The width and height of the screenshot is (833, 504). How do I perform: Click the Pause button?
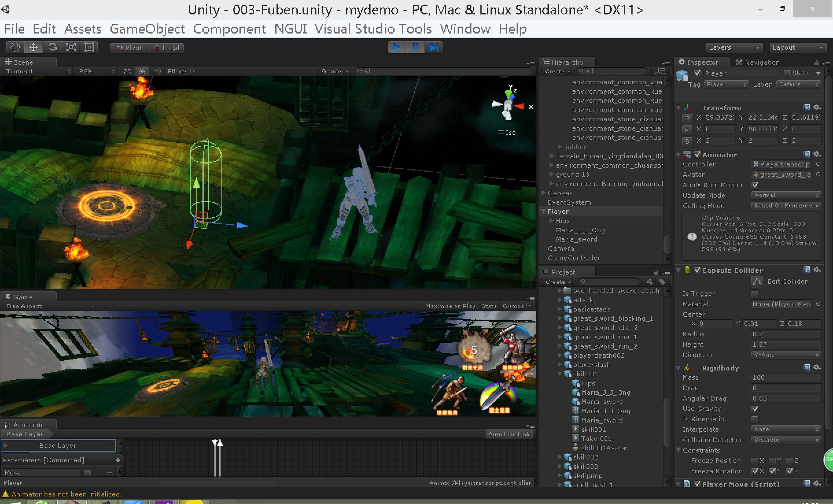415,48
